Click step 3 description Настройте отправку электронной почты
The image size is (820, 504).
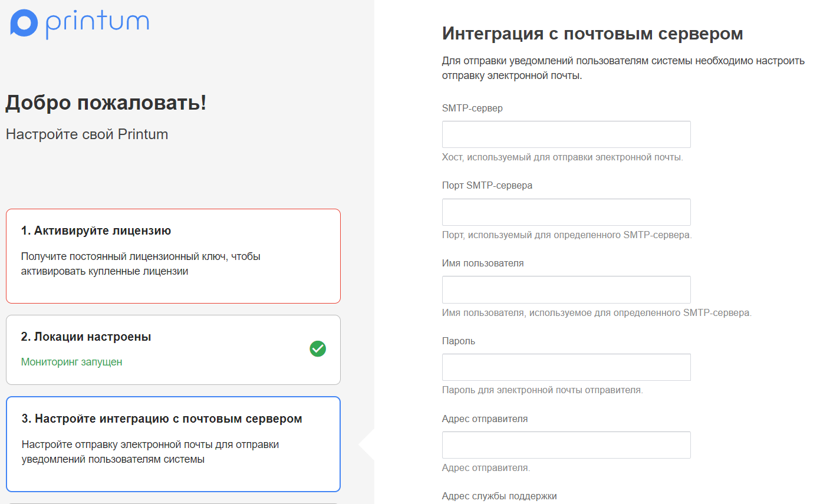click(x=150, y=452)
